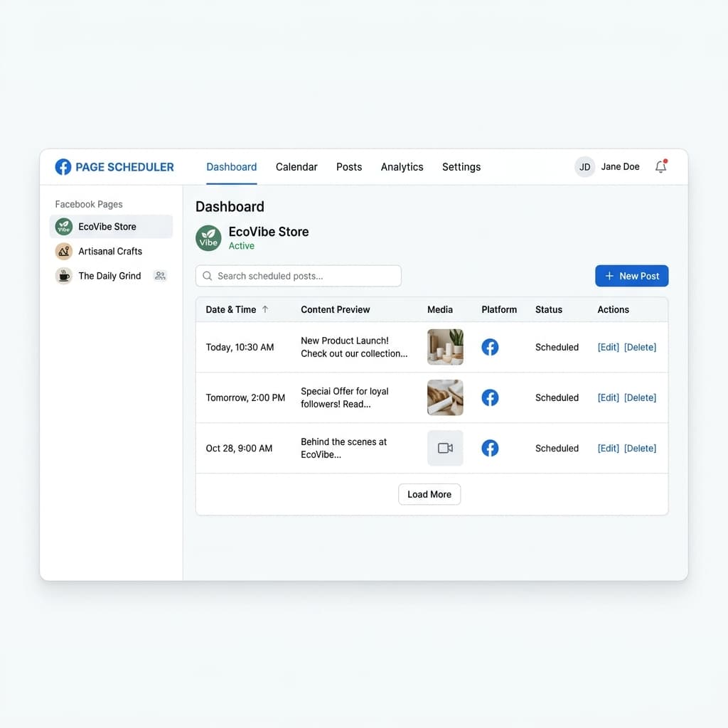
Task: Create a New Post
Action: (x=631, y=276)
